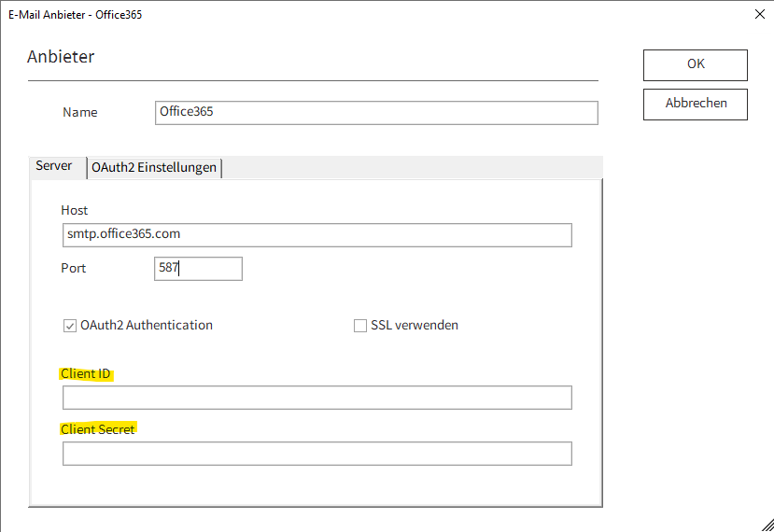Uncheck the OAuth2 Authentication checkbox
This screenshot has width=774, height=532.
[70, 326]
